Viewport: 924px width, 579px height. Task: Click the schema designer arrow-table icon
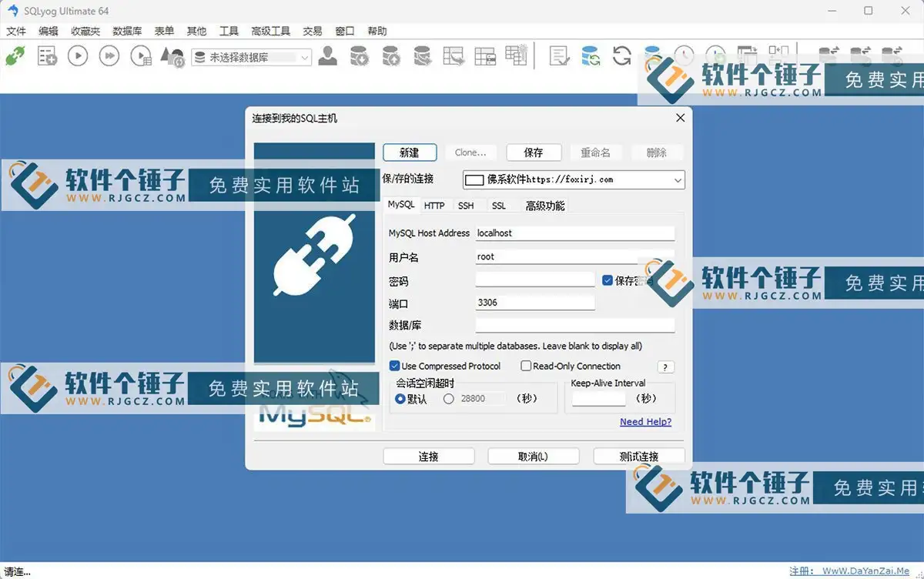[454, 56]
